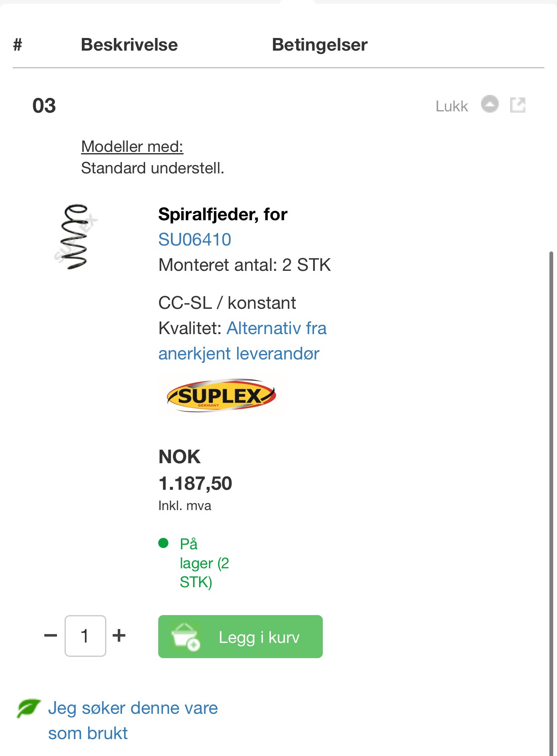This screenshot has width=557, height=756.
Task: Open Alternativ fra anerkjent leverandør link
Action: click(x=242, y=341)
